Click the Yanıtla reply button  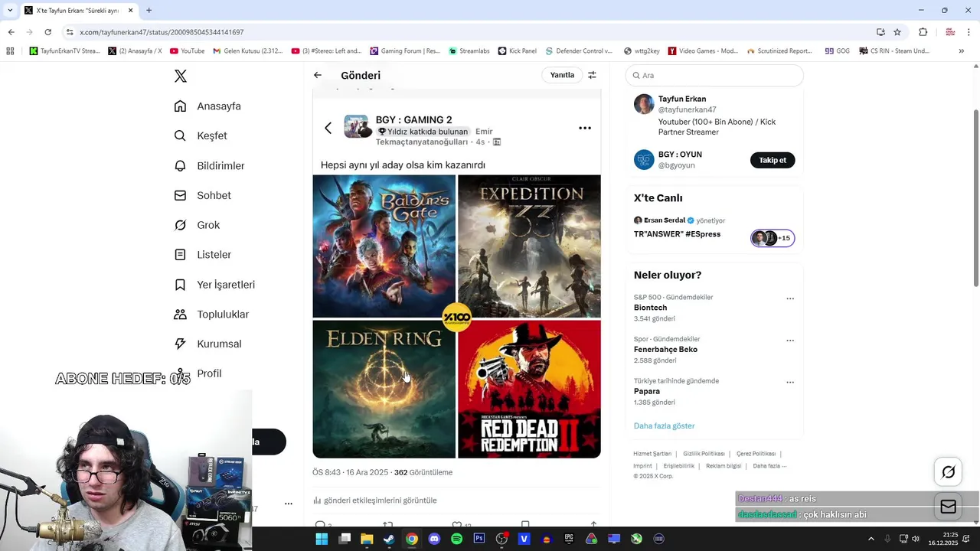pos(562,75)
